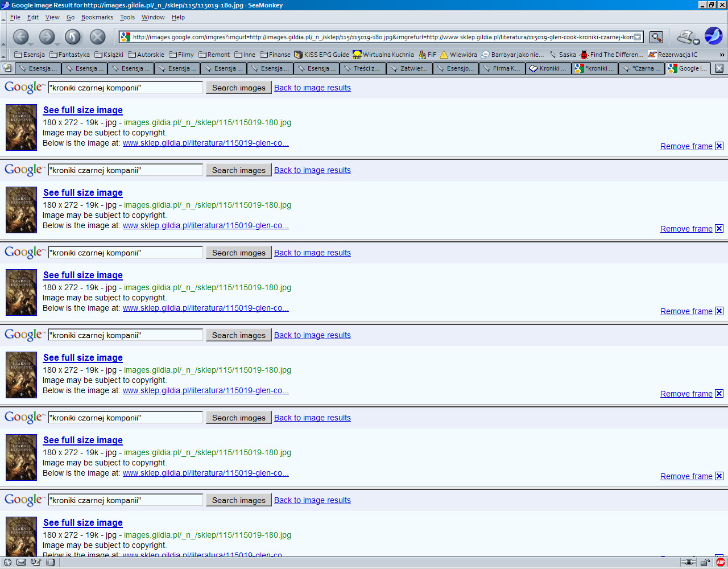This screenshot has height=569, width=728.
Task: Focus the first frame's Google search box
Action: pos(125,88)
